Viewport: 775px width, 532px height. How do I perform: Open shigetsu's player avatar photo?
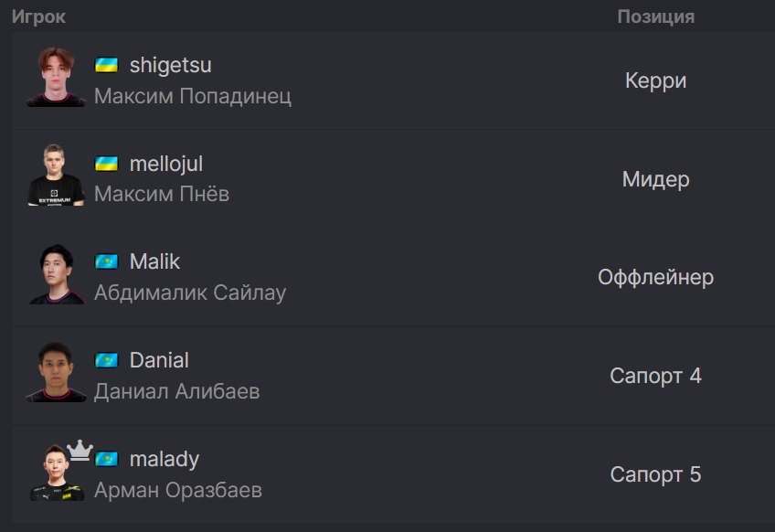[x=56, y=77]
